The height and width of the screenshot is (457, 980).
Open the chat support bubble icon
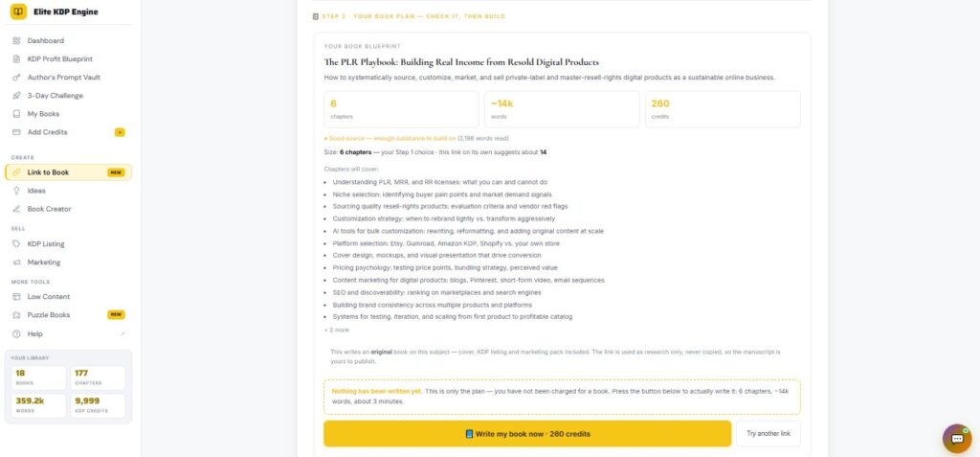click(x=957, y=438)
